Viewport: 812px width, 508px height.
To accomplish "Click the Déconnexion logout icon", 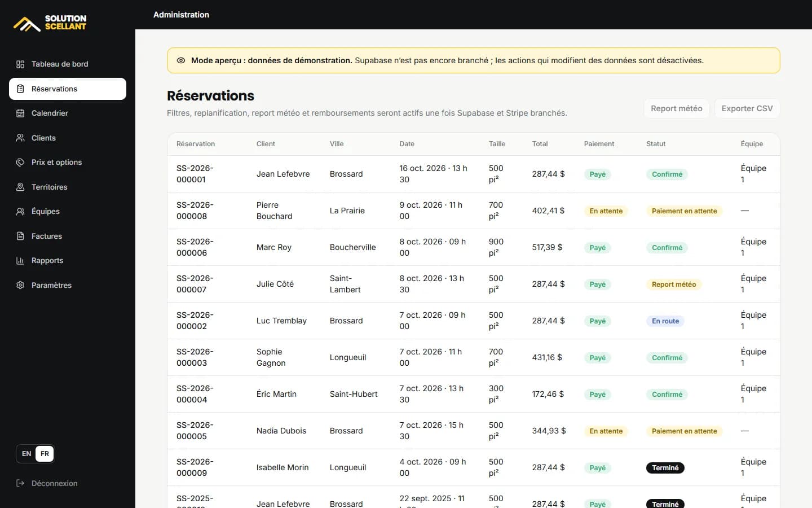I will click(20, 483).
